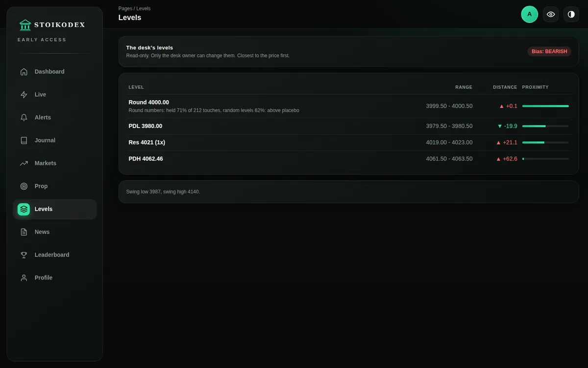Click the range 3979.50 - 3980.50
588x368 pixels.
tap(449, 126)
